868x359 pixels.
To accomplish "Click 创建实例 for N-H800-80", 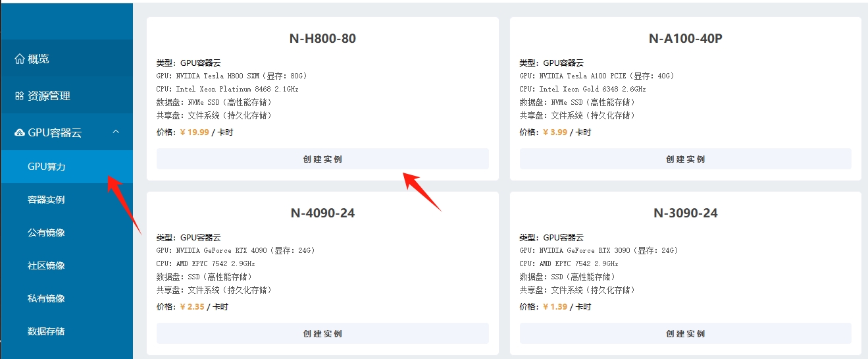I will pyautogui.click(x=322, y=159).
